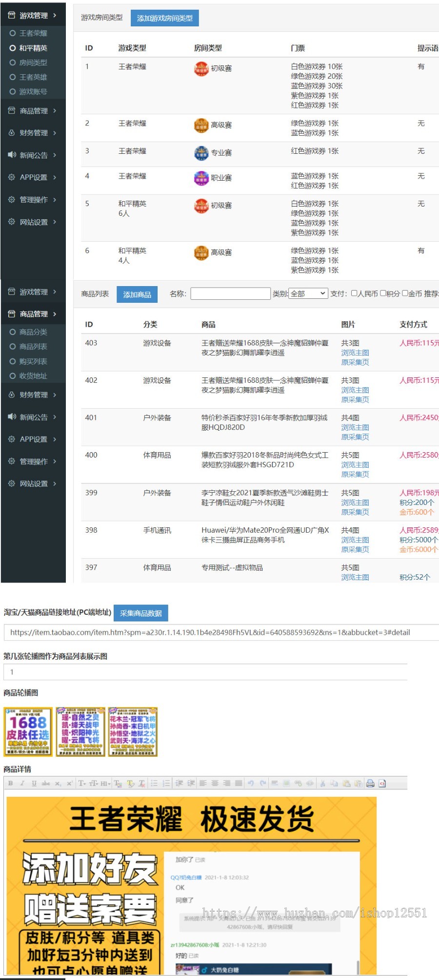Undo the last edit in the editor

point(251,783)
